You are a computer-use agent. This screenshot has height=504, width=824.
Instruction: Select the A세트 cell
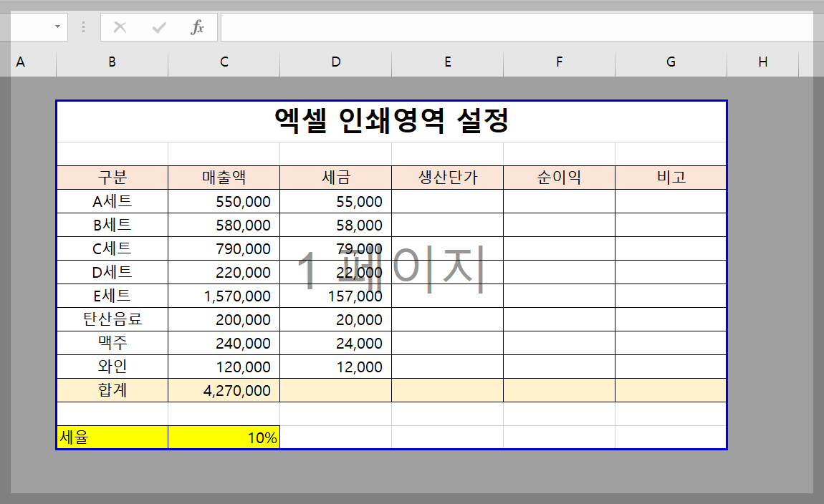tap(111, 201)
